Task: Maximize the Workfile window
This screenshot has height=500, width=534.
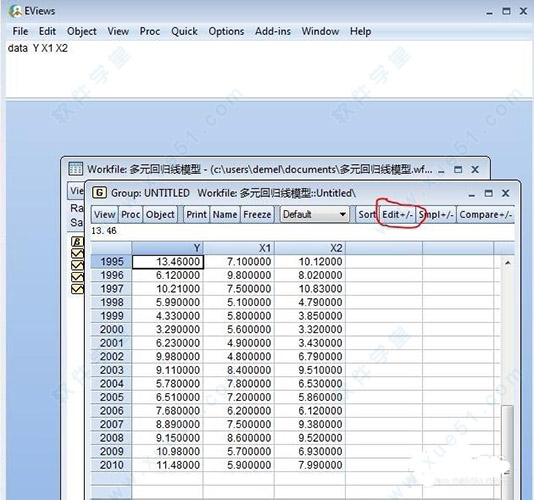Action: 458,169
